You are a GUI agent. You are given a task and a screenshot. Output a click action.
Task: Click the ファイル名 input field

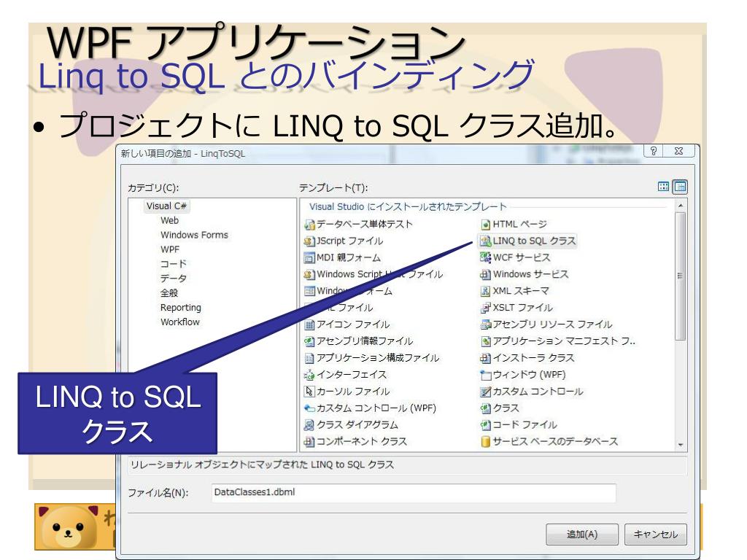(414, 492)
